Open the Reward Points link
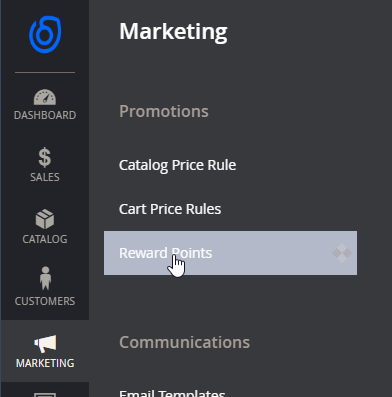This screenshot has height=397, width=392. coord(166,253)
